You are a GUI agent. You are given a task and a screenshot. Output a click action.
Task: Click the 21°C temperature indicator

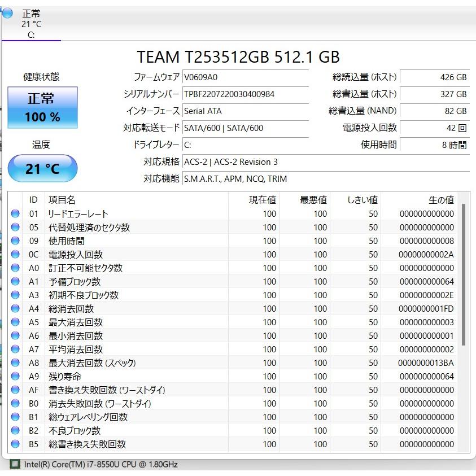(42, 168)
